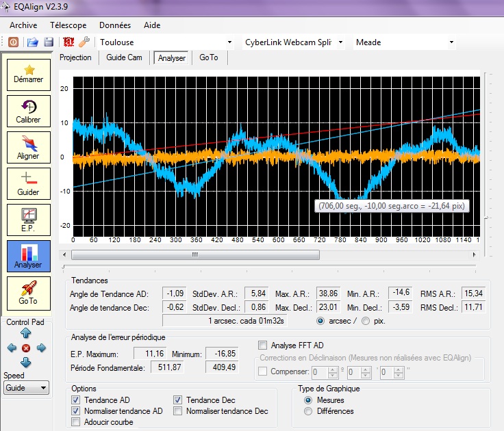
Task: Click the red power/connect toolbar icon
Action: [13, 42]
